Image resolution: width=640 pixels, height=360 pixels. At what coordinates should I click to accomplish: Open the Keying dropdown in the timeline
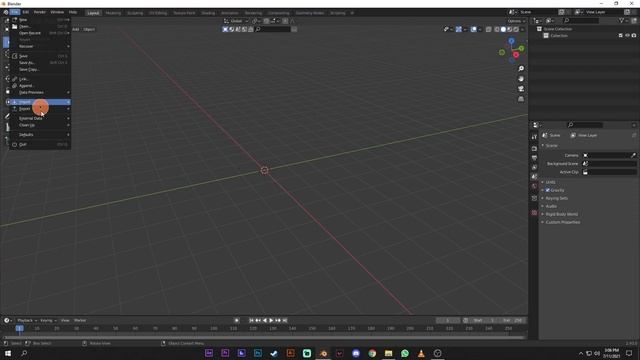click(48, 320)
